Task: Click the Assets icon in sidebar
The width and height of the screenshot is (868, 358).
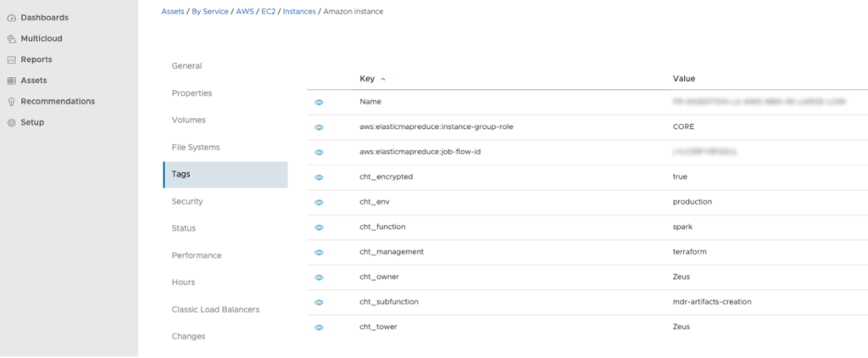Action: click(x=12, y=81)
